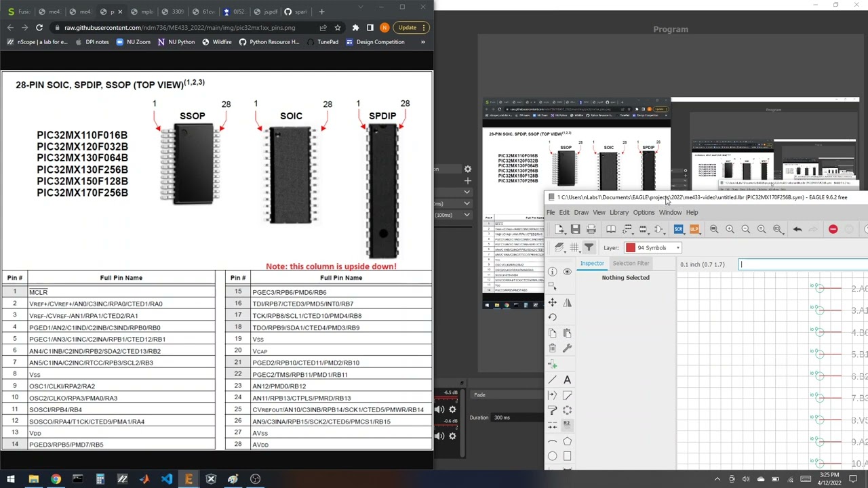The width and height of the screenshot is (868, 488).
Task: Open the EAGLE Options menu
Action: pos(644,213)
